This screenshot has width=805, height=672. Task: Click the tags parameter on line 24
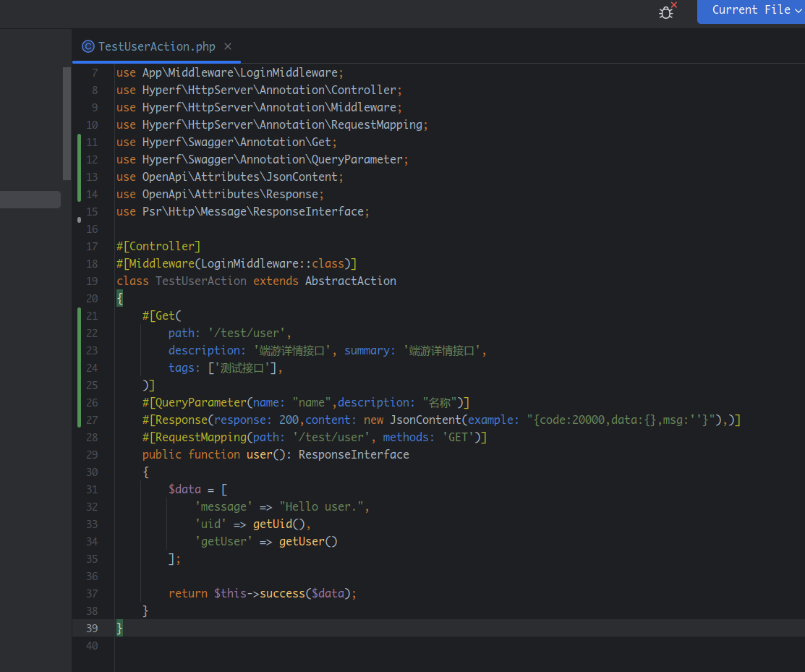pos(184,368)
